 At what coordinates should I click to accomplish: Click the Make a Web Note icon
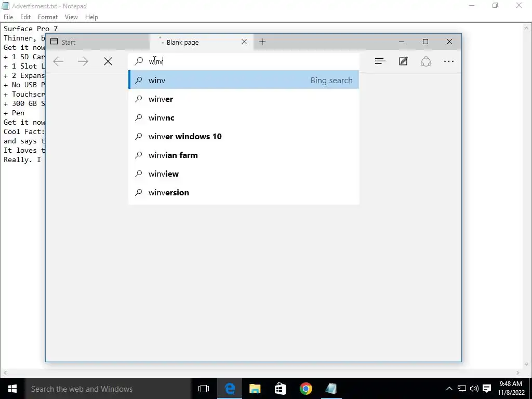pyautogui.click(x=403, y=61)
